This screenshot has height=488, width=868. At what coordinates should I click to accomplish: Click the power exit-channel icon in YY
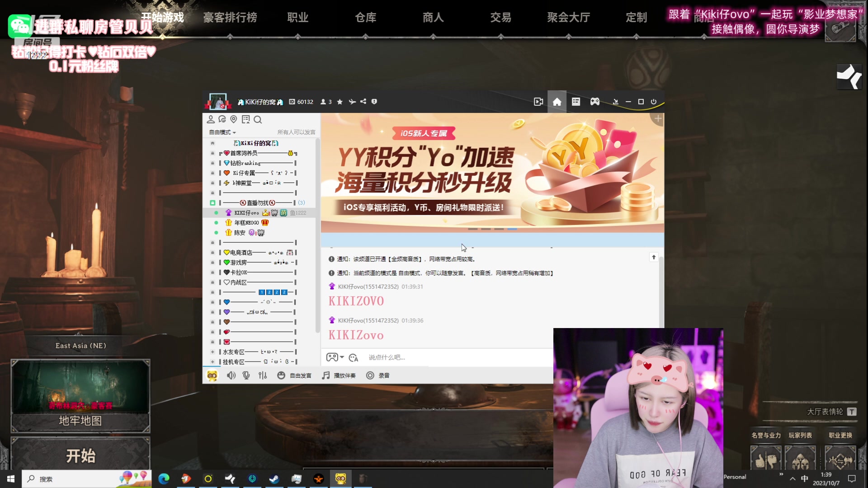654,102
